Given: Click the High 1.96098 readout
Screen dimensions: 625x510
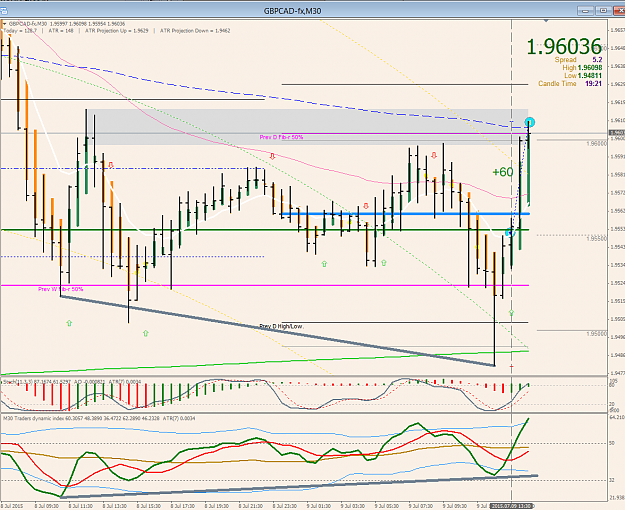Looking at the screenshot, I should (582, 68).
